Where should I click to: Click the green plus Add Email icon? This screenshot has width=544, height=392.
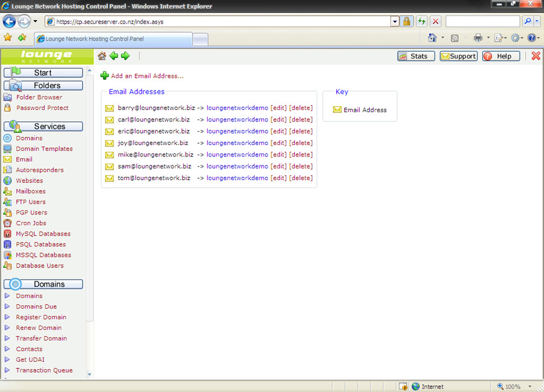[105, 76]
